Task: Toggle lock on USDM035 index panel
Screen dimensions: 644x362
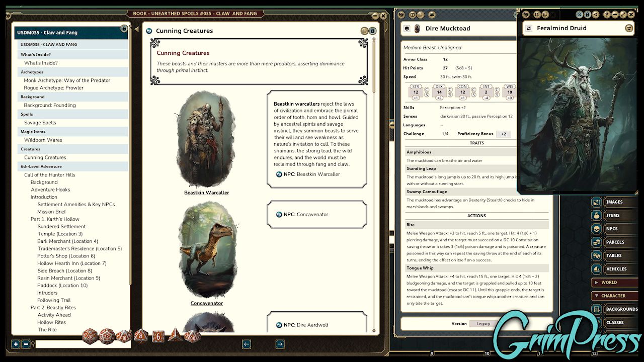Action: pyautogui.click(x=124, y=29)
